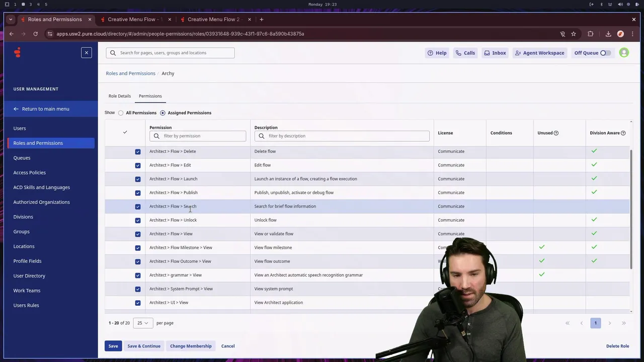
Task: Click the tab search chevron in browser
Action: pyautogui.click(x=11, y=19)
